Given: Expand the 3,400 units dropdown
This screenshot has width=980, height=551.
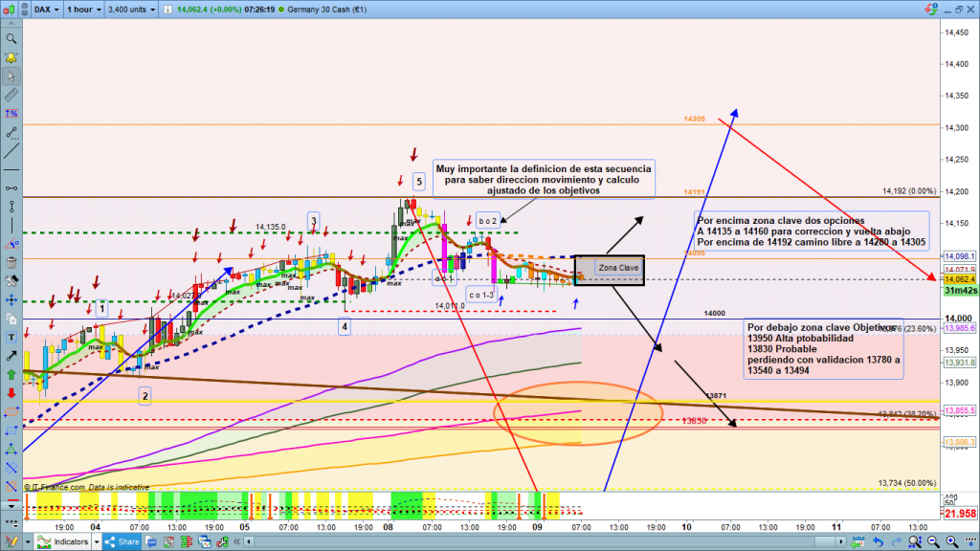Looking at the screenshot, I should pyautogui.click(x=134, y=9).
